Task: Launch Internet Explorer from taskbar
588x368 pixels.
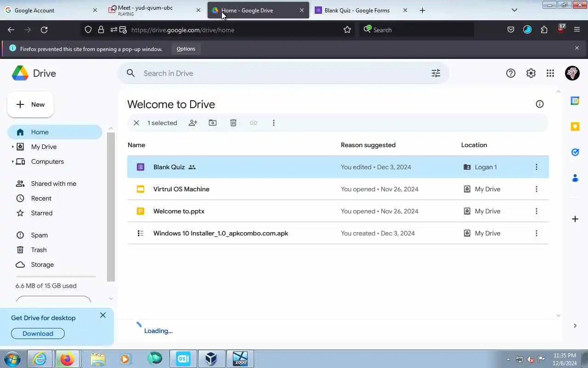Action: tap(40, 359)
